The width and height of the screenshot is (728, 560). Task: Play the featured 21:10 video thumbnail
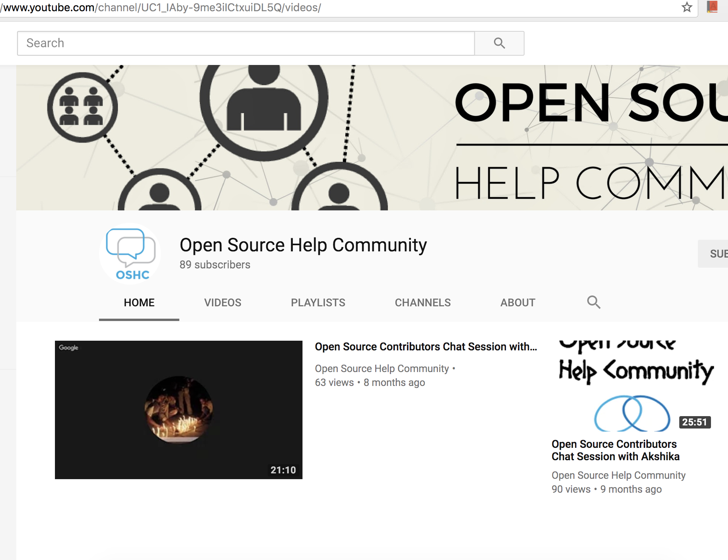(x=179, y=410)
